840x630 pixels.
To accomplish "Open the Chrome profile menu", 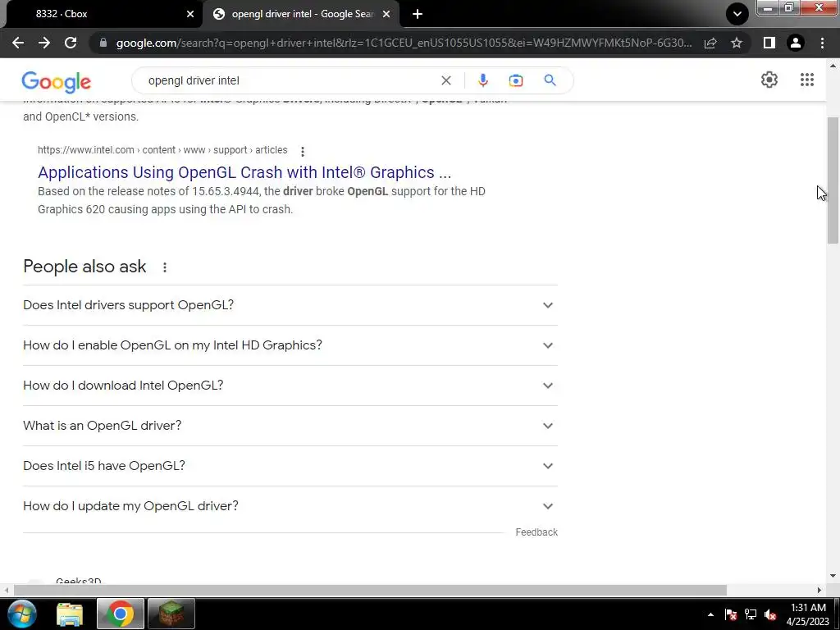I will click(796, 43).
